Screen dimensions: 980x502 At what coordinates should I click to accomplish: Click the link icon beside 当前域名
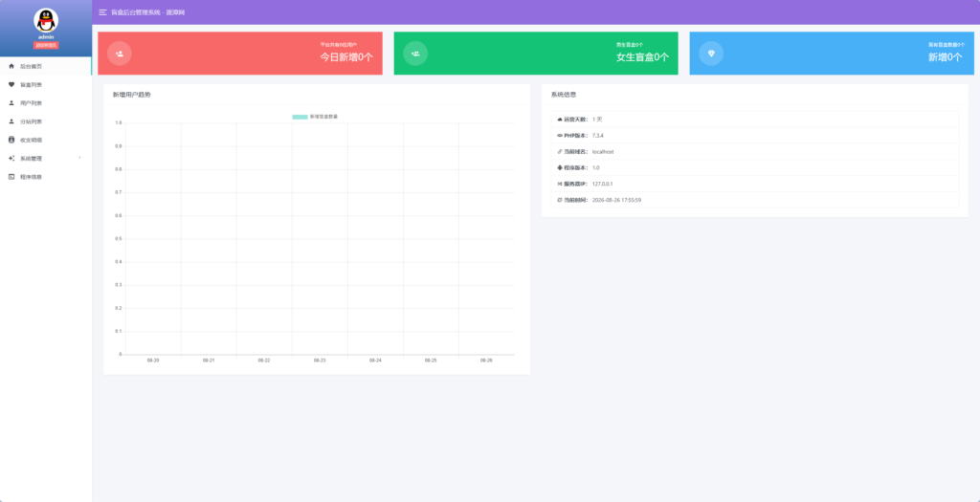tap(560, 152)
